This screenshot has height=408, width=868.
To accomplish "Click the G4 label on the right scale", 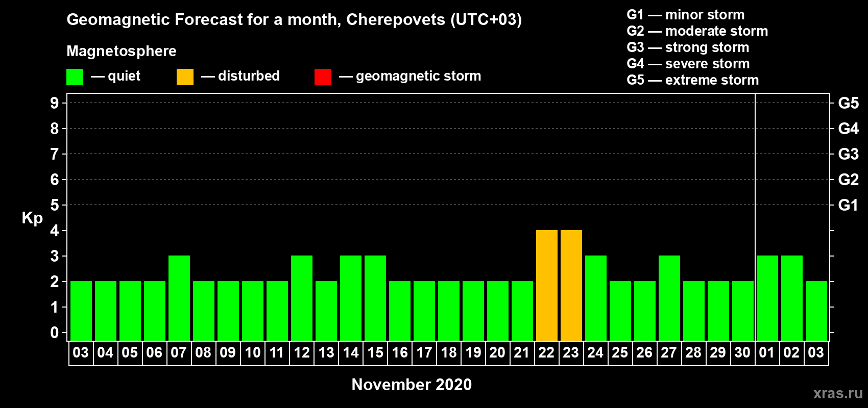I will 849,129.
